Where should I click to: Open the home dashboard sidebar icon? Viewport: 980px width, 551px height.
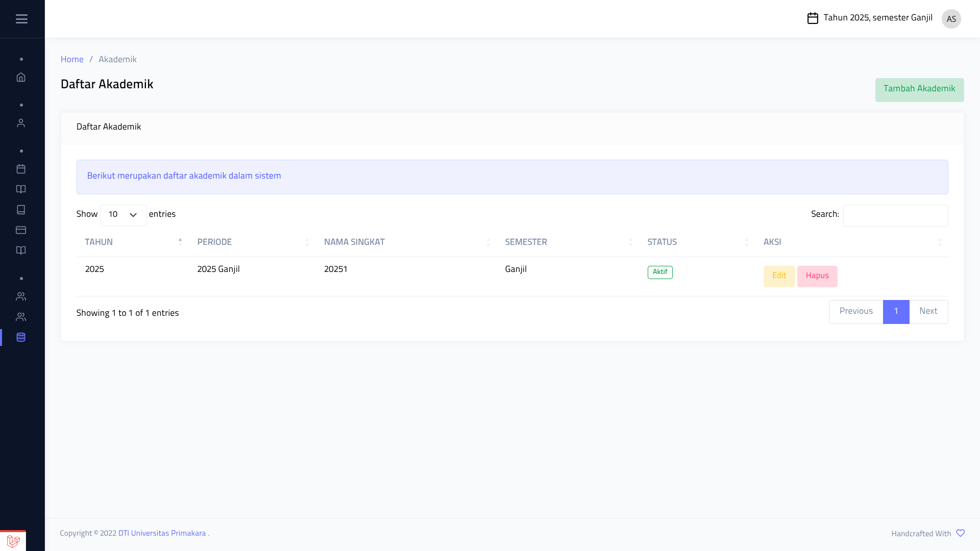click(x=21, y=77)
